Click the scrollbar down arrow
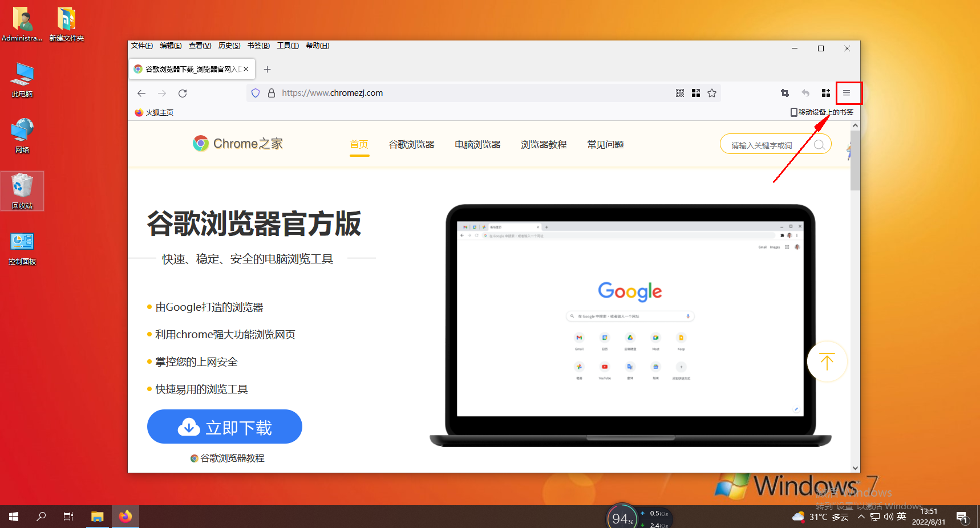 coord(855,468)
